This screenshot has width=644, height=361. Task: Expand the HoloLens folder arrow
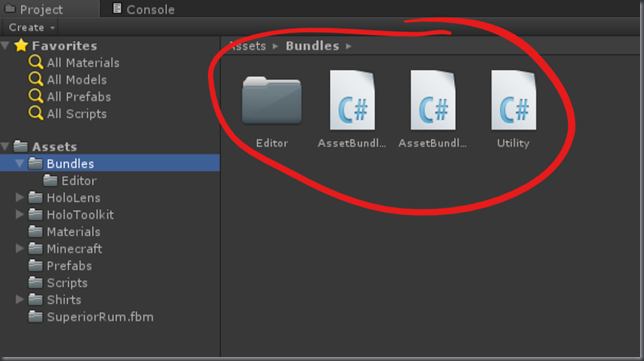[19, 198]
